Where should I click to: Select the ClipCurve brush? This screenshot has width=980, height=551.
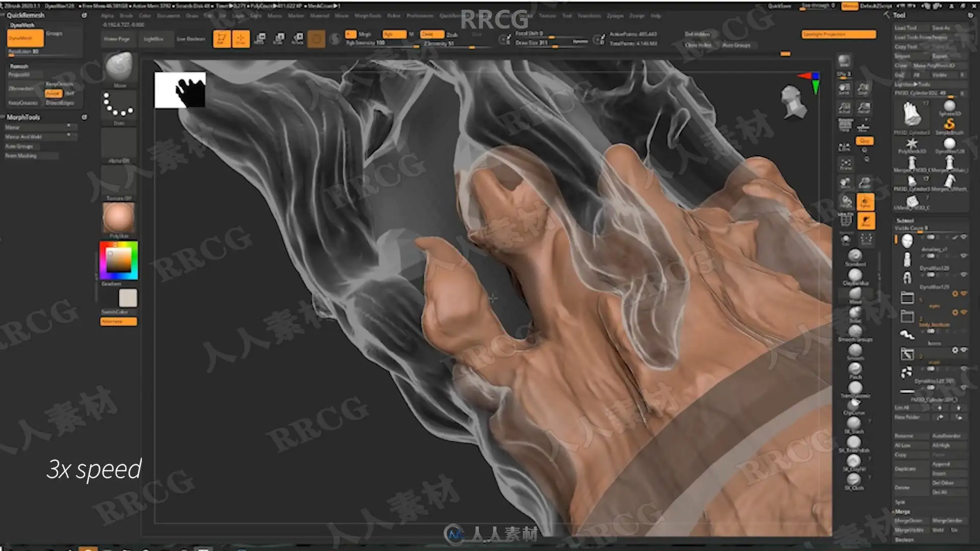[x=854, y=407]
